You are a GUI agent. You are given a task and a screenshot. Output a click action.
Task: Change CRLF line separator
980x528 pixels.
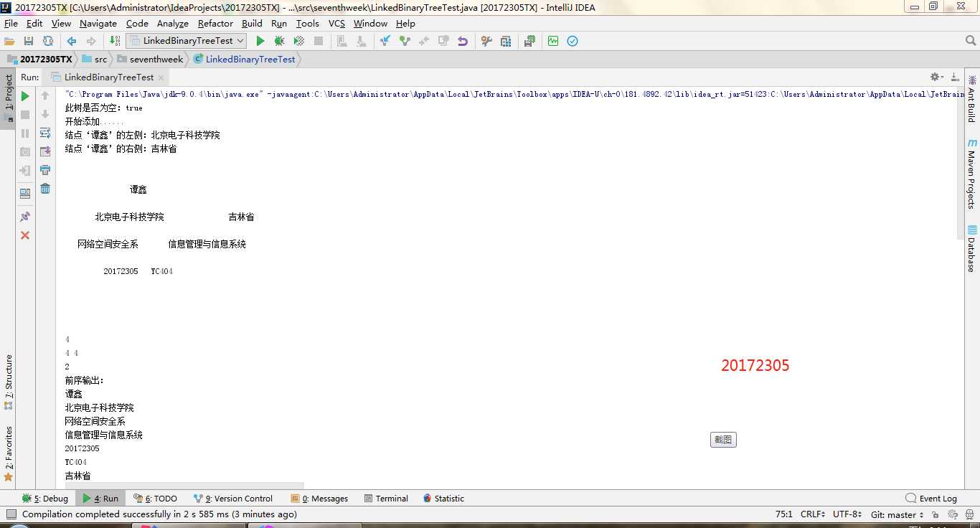point(812,514)
